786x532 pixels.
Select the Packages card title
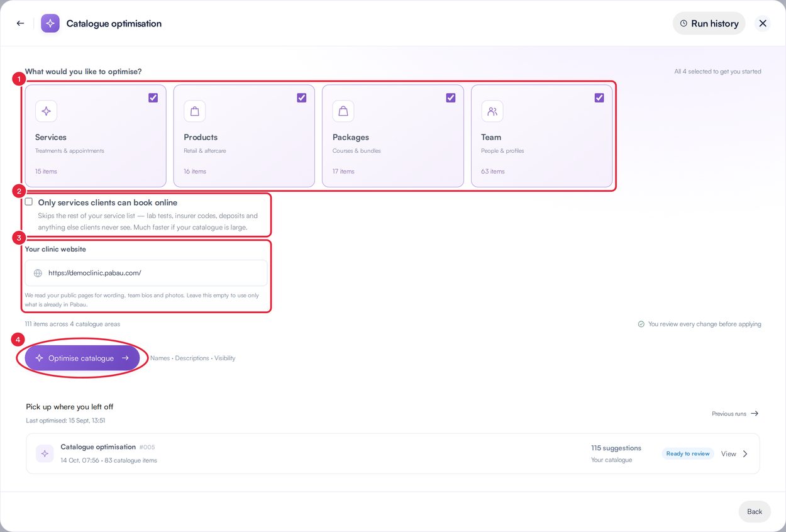pos(351,137)
